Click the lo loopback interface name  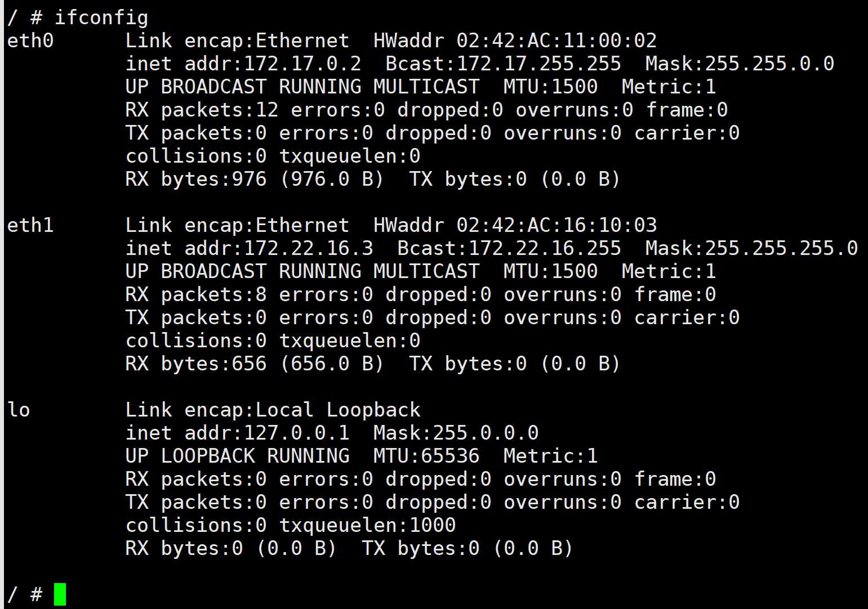point(19,410)
